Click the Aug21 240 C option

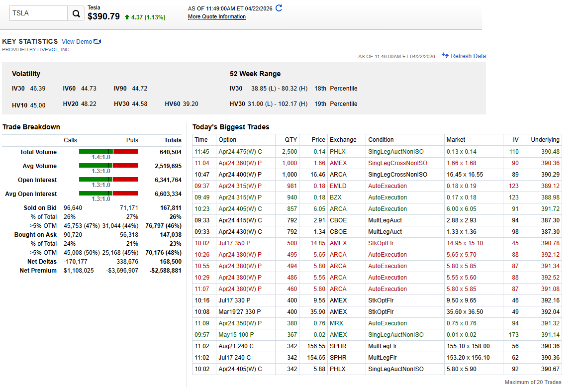point(236,346)
